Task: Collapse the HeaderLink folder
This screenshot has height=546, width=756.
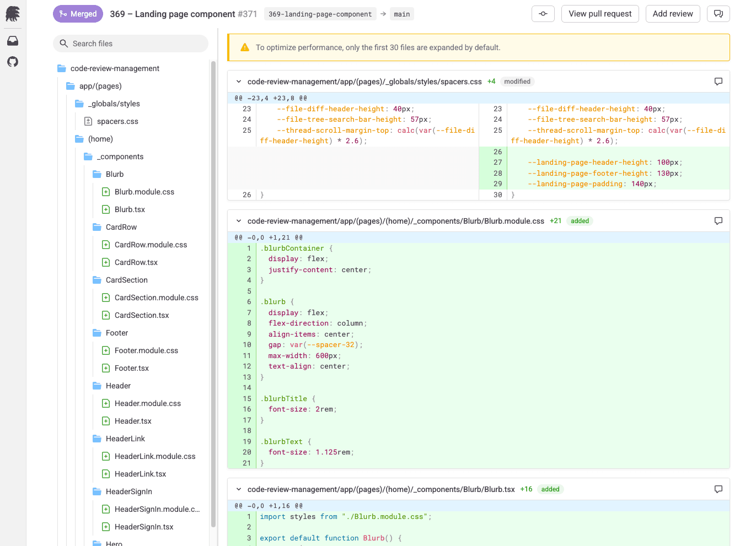Action: click(119, 439)
